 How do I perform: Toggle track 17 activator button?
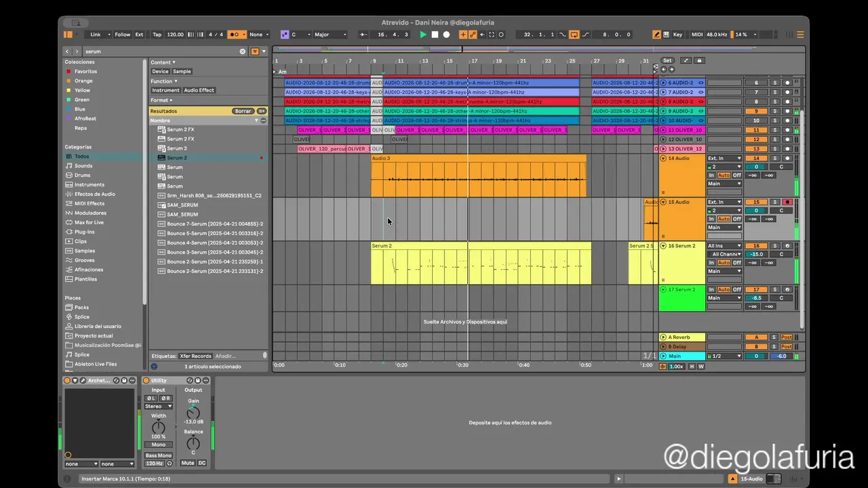(756, 289)
